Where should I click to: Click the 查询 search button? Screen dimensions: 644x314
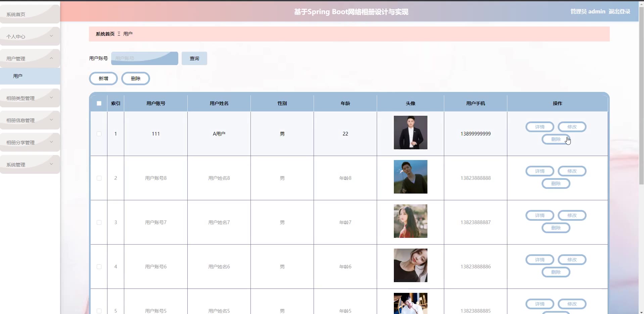tap(194, 58)
